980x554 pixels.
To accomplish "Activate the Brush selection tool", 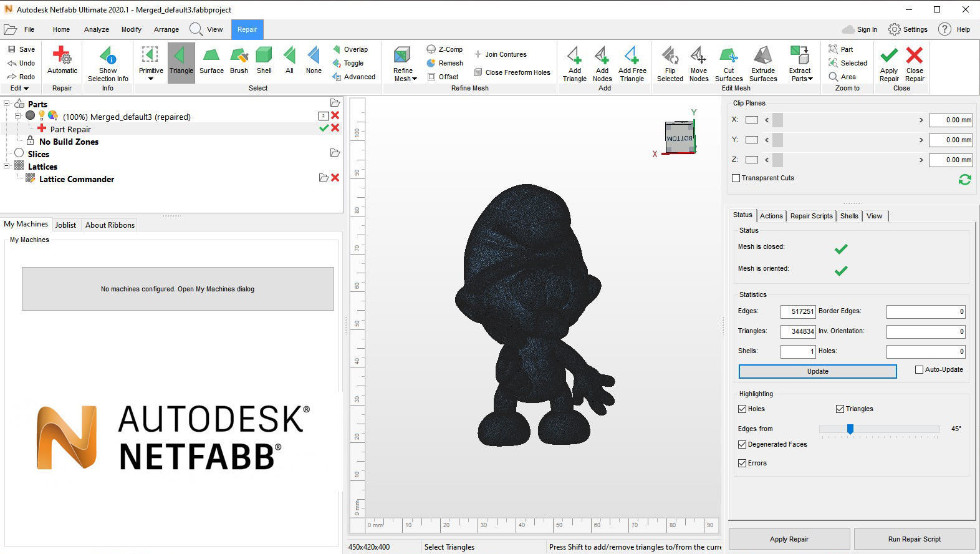I will pyautogui.click(x=239, y=61).
